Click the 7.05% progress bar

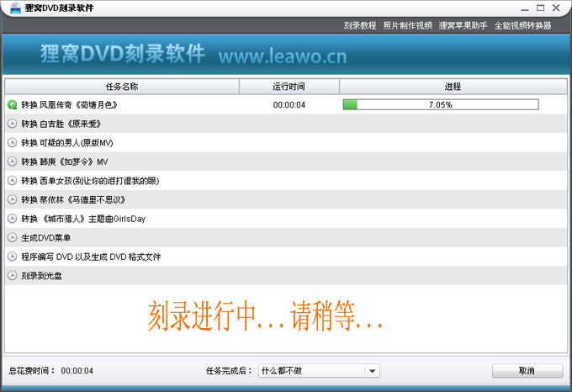pyautogui.click(x=441, y=105)
